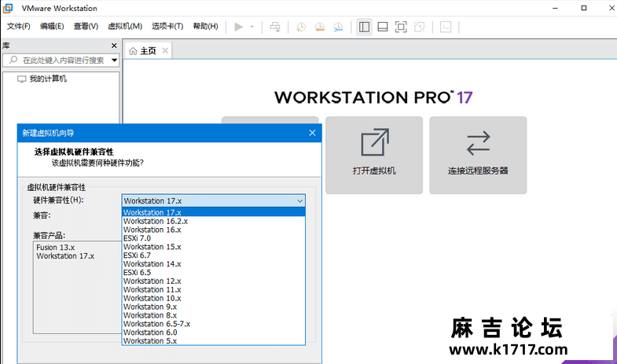Select Workstation 12.x from the list
Viewport: 617px width, 364px height.
(x=214, y=281)
